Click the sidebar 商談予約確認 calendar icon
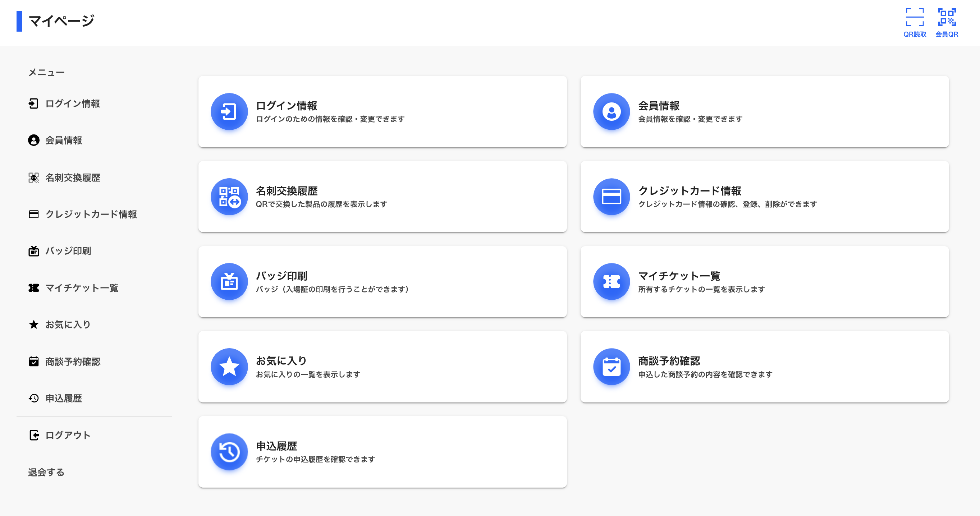Image resolution: width=980 pixels, height=516 pixels. (x=33, y=361)
